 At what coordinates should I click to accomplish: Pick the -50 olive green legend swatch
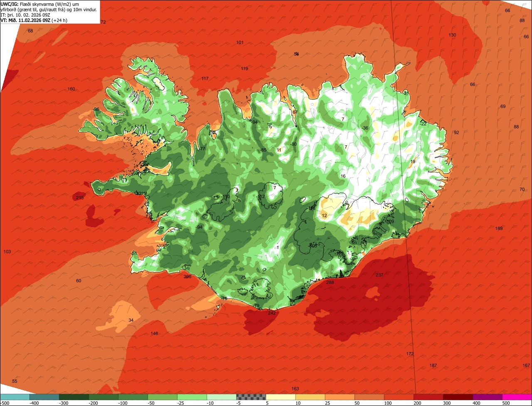(163, 397)
